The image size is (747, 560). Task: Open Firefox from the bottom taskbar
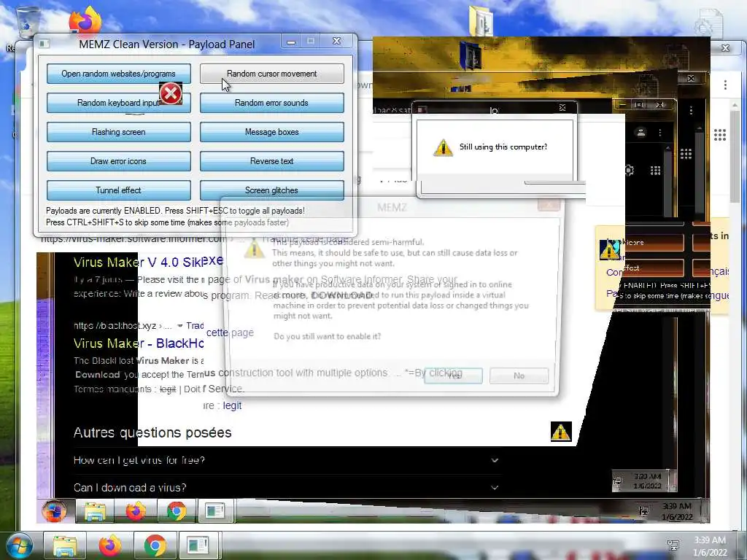pos(110,545)
